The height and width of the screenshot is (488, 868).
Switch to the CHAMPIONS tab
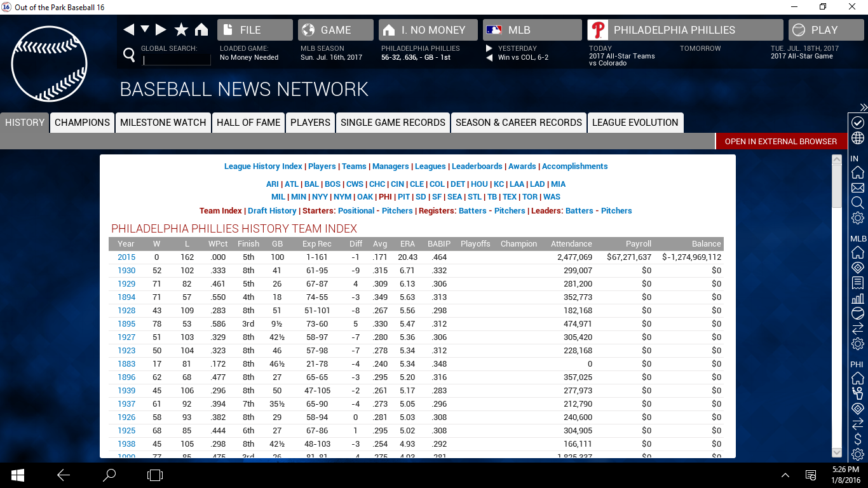pyautogui.click(x=83, y=123)
